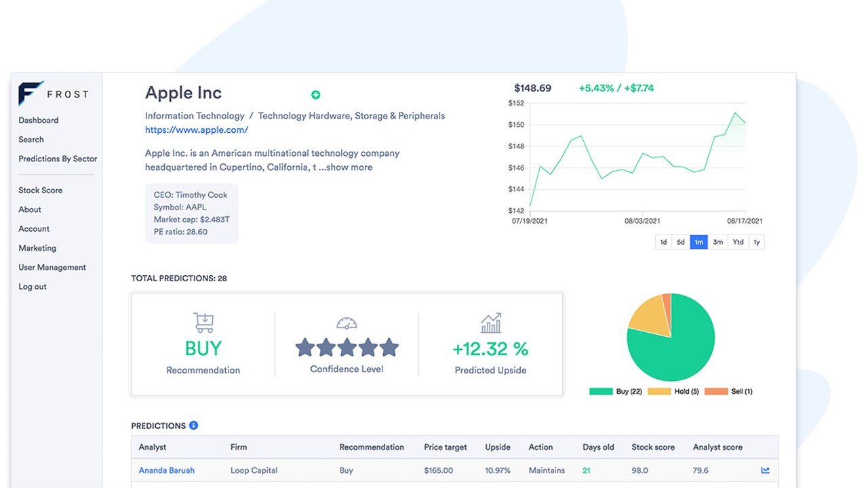Image resolution: width=868 pixels, height=488 pixels.
Task: Click green Buy legend swatch
Action: click(x=601, y=392)
